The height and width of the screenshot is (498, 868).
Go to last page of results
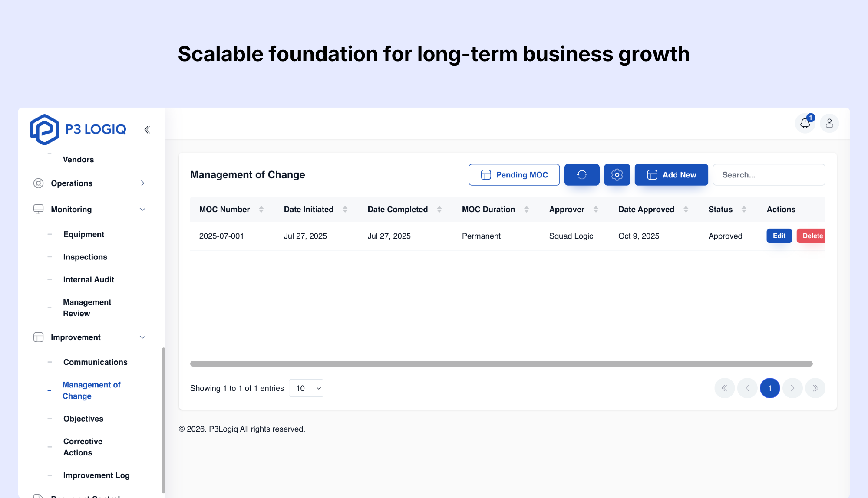815,388
